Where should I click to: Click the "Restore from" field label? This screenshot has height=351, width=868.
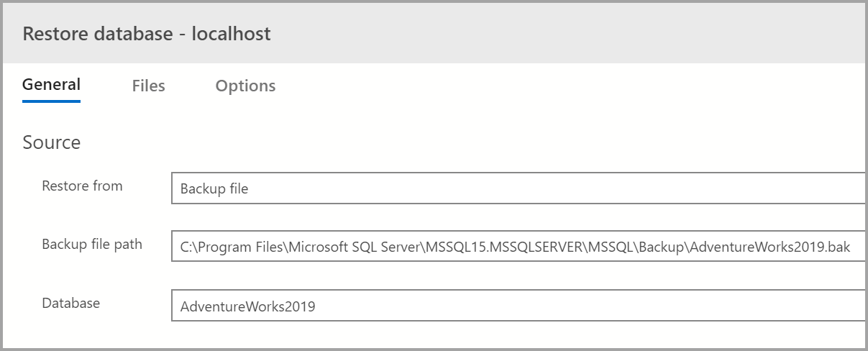[x=82, y=186]
